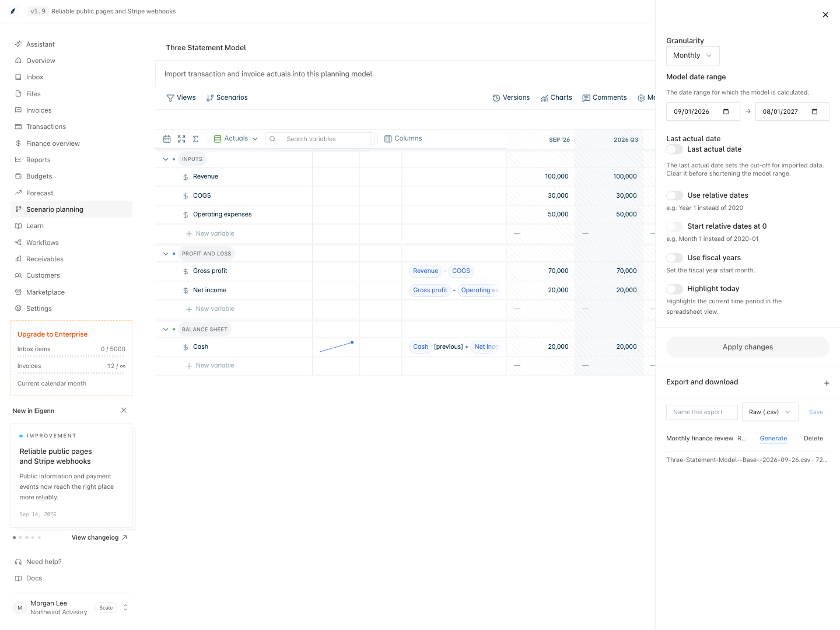Click the Need help headset icon

(18, 562)
